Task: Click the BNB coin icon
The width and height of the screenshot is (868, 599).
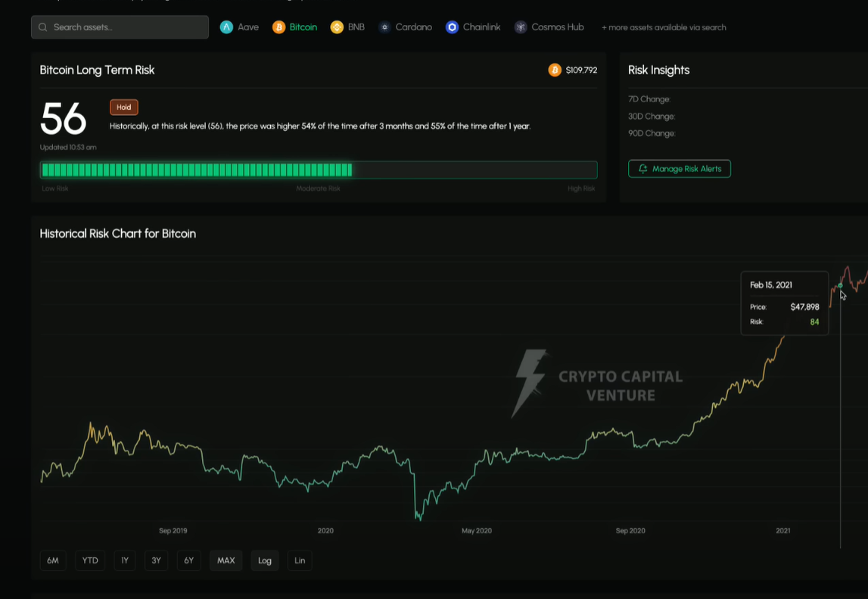Action: [337, 27]
